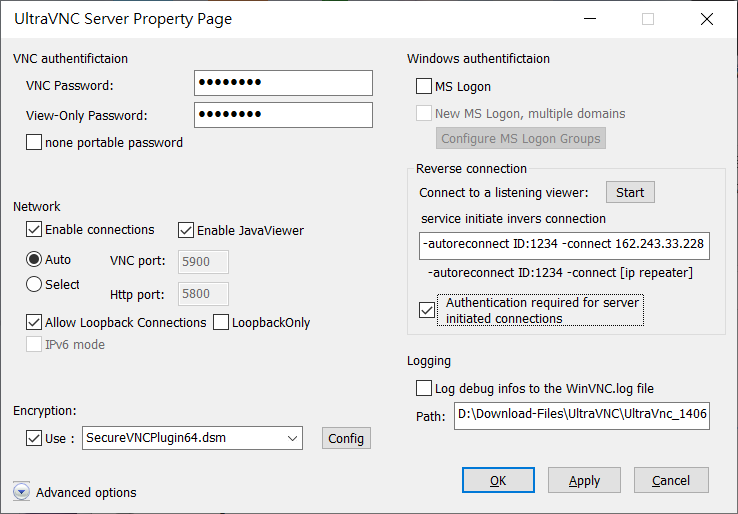Click the Advanced options label
The image size is (738, 514).
[x=86, y=492]
